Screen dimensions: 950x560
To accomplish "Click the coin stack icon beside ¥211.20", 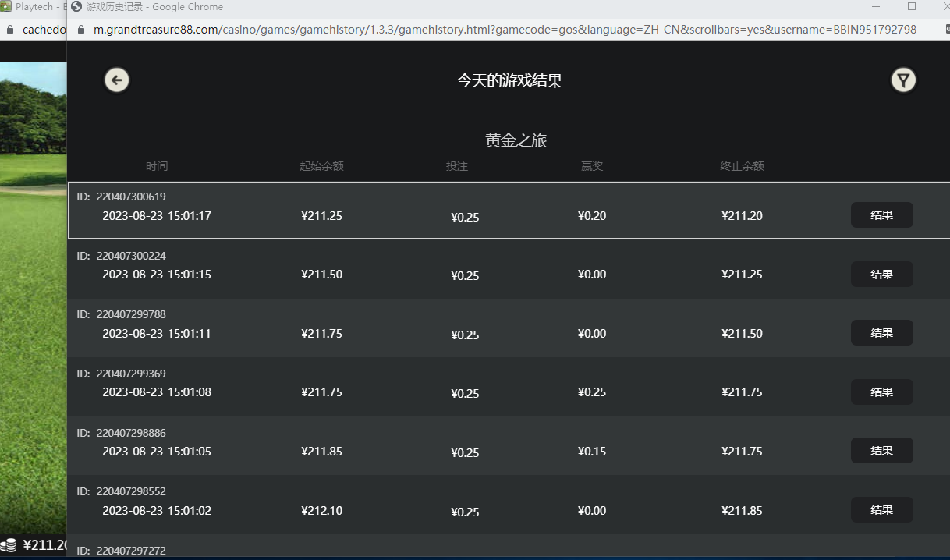I will [9, 545].
